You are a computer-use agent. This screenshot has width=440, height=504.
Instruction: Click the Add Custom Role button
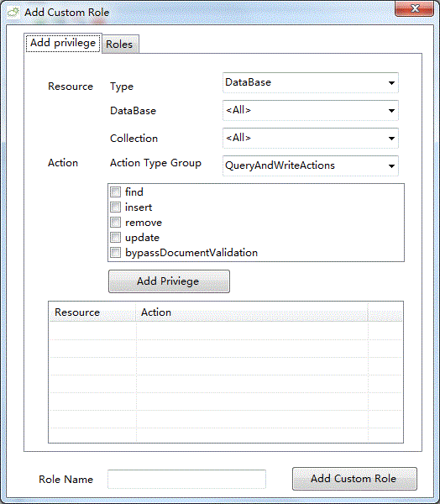pyautogui.click(x=354, y=479)
